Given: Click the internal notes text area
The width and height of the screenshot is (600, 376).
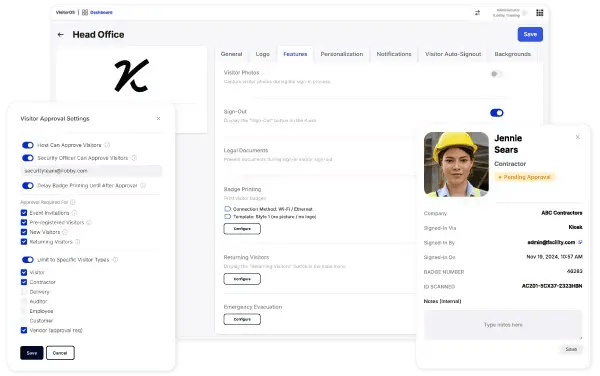Looking at the screenshot, I should tap(503, 325).
